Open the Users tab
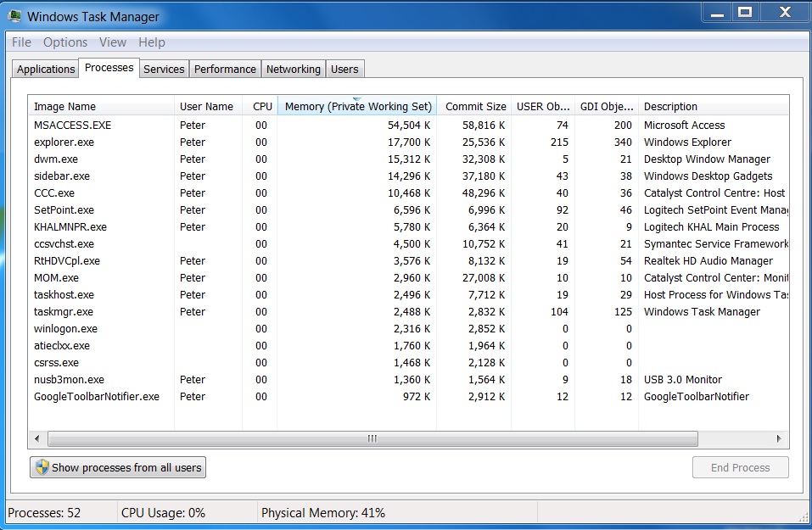The height and width of the screenshot is (530, 812). [344, 70]
